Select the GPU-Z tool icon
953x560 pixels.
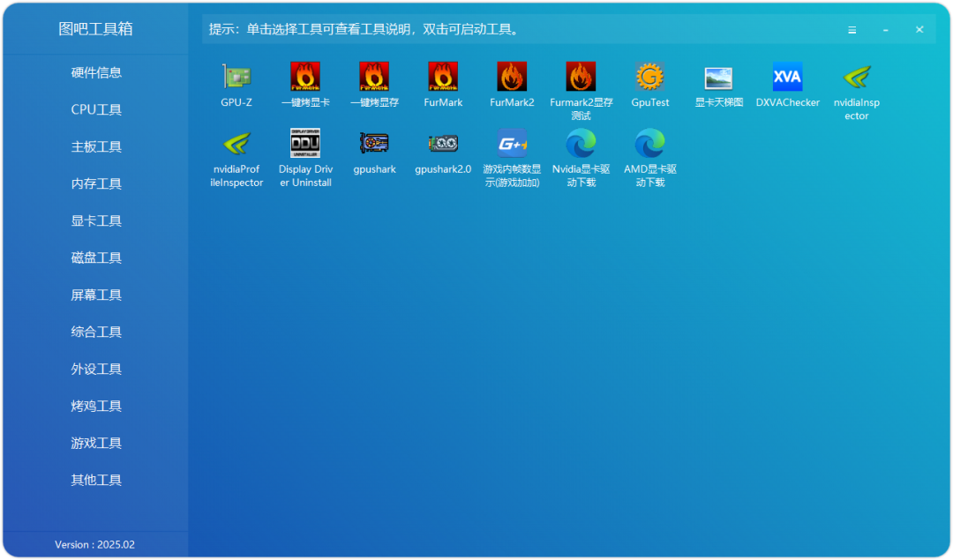pyautogui.click(x=236, y=77)
